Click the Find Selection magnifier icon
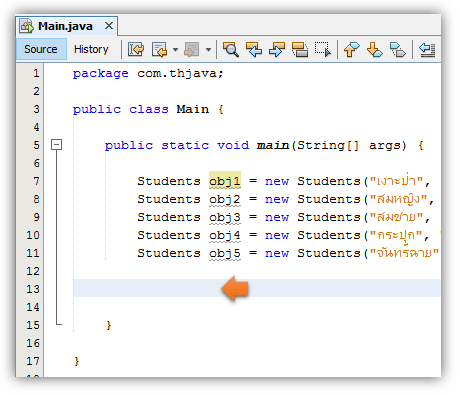Screen dimensions: 460x395 231,50
